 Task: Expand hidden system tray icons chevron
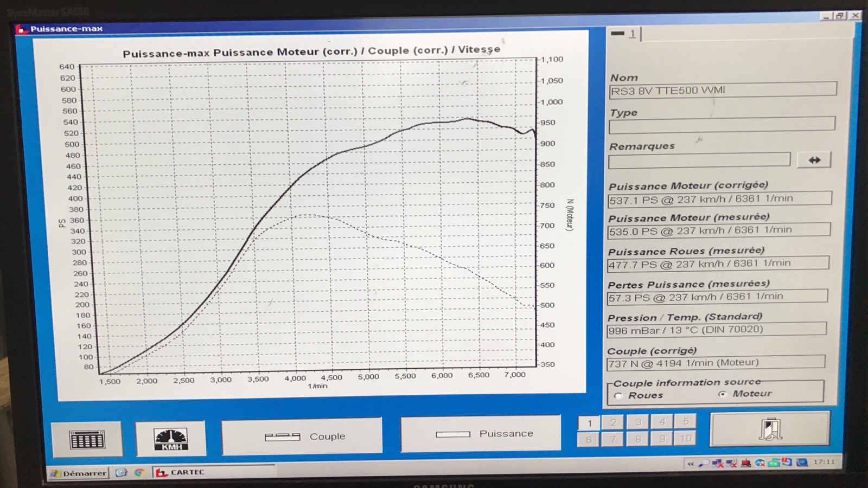click(690, 464)
